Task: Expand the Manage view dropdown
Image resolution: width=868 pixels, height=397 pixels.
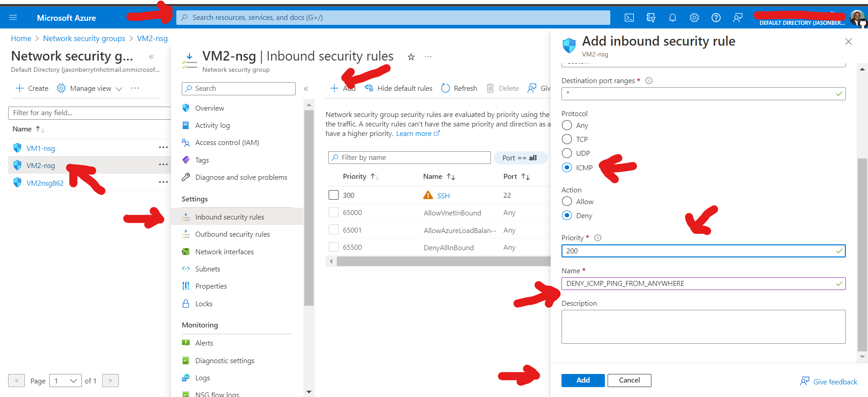Action: coord(90,89)
